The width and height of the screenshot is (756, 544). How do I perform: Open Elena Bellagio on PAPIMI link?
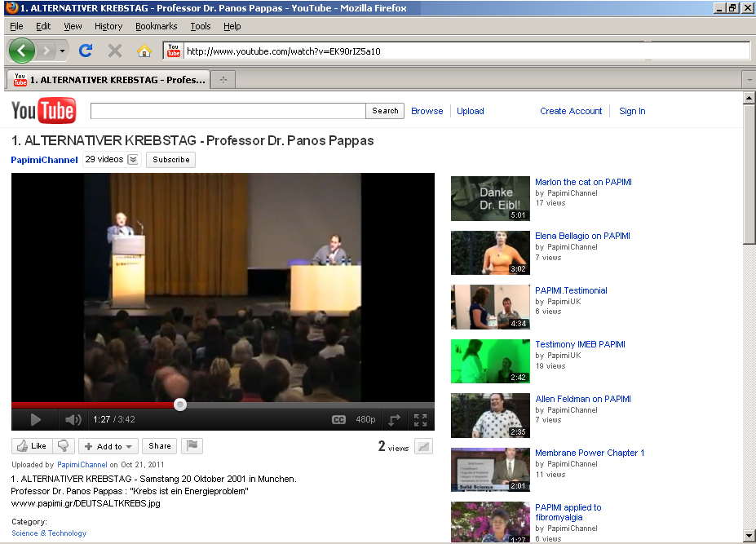click(x=582, y=236)
